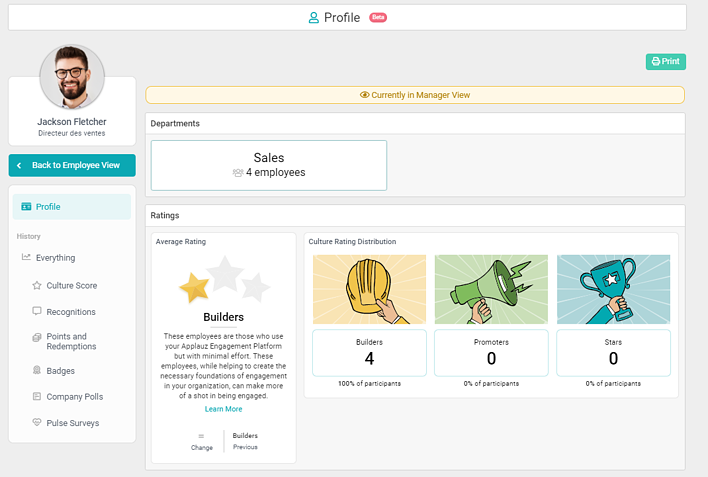Click the Badges ribbon icon
The height and width of the screenshot is (477, 708).
pyautogui.click(x=37, y=371)
